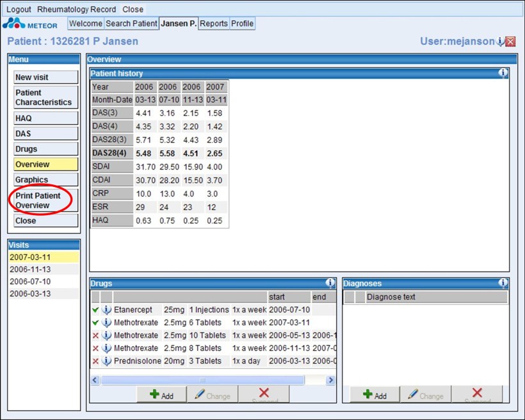The image size is (525, 420).
Task: Open info icon beside User:mejanson
Action: [500, 41]
